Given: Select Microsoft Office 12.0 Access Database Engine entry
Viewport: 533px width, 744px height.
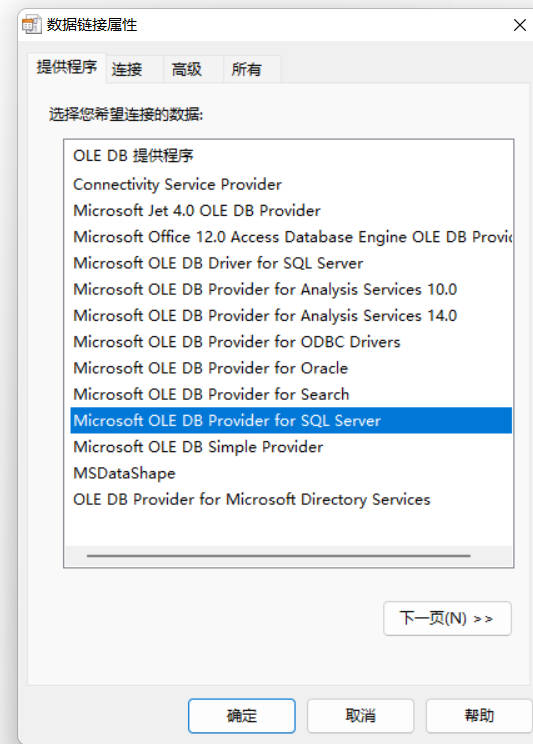Looking at the screenshot, I should 291,237.
